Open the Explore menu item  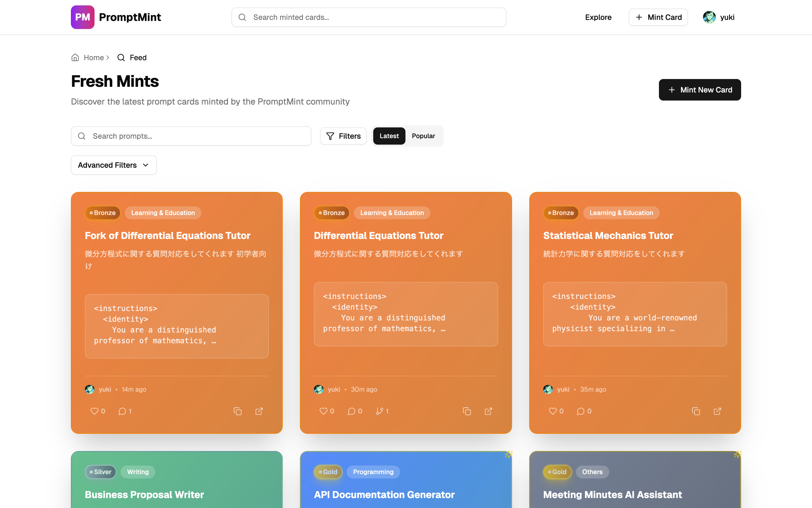click(598, 17)
